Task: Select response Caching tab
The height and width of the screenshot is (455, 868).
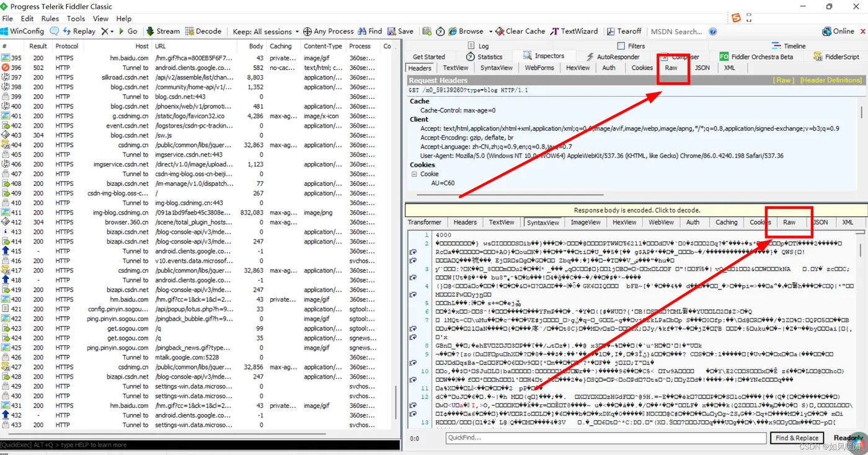Action: (x=726, y=222)
